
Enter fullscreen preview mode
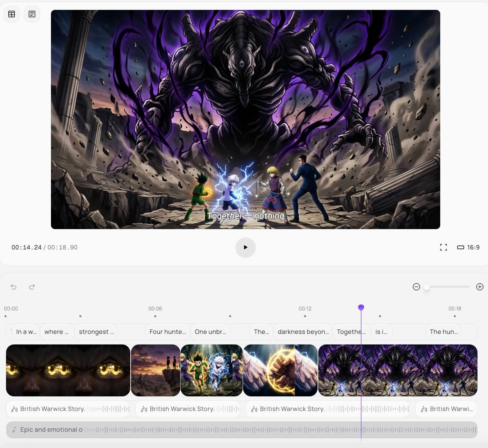tap(443, 247)
